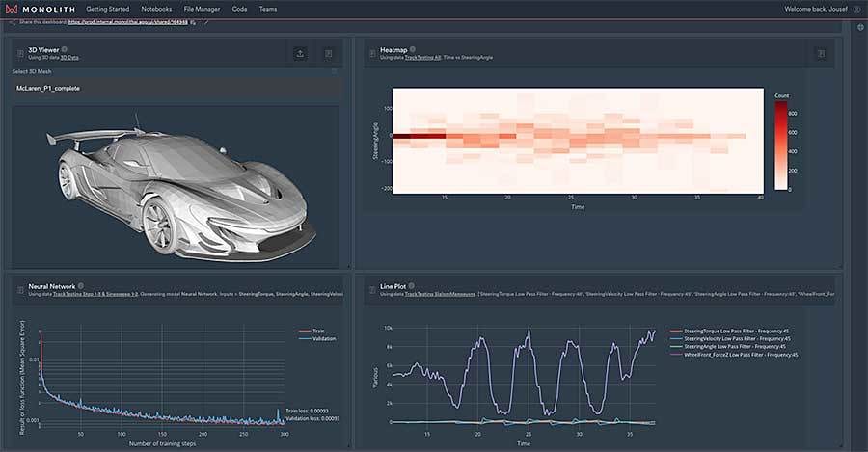Click the 'Number of training steps' axis label
This screenshot has height=452, width=868.
click(162, 443)
